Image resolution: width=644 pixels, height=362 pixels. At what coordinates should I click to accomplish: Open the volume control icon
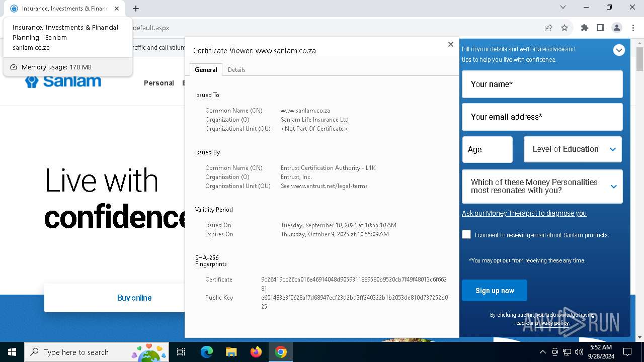coord(579,352)
